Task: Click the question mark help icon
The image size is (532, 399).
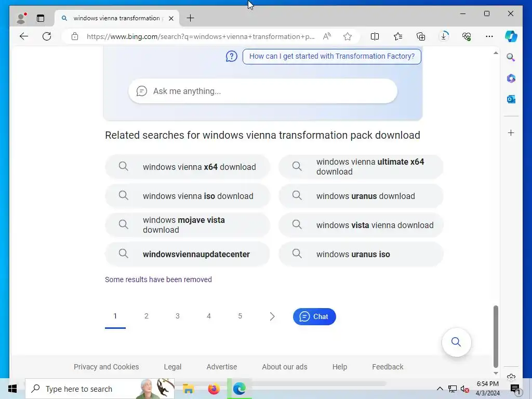Action: [x=232, y=56]
